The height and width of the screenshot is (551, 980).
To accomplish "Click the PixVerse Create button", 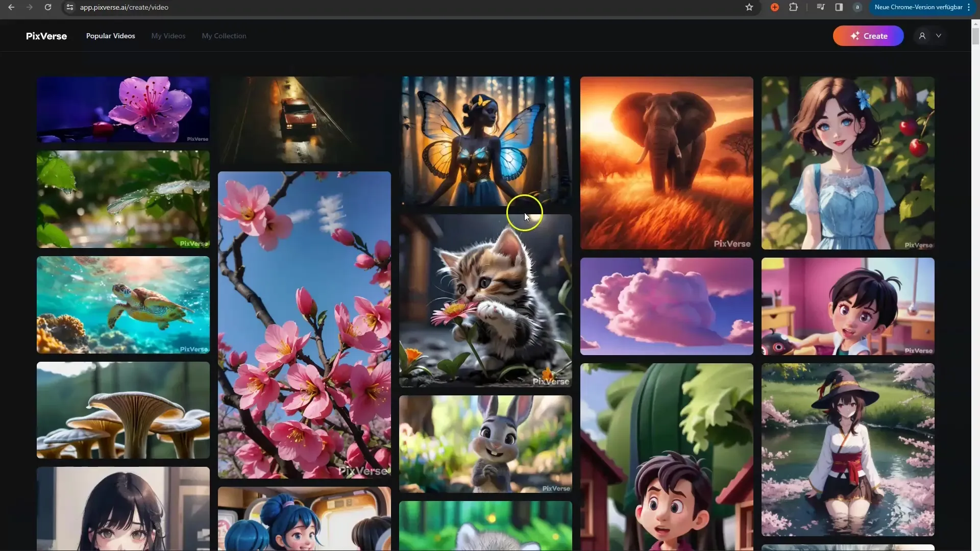I will [x=868, y=36].
